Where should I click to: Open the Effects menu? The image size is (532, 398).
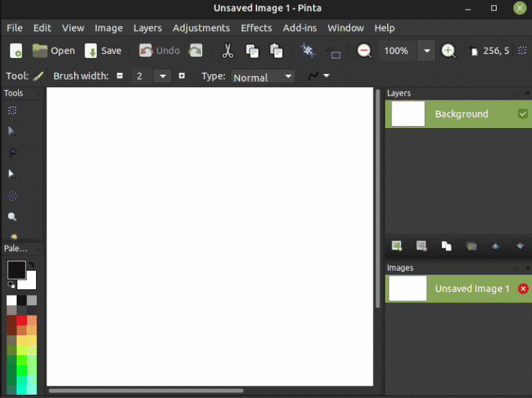[x=256, y=28]
